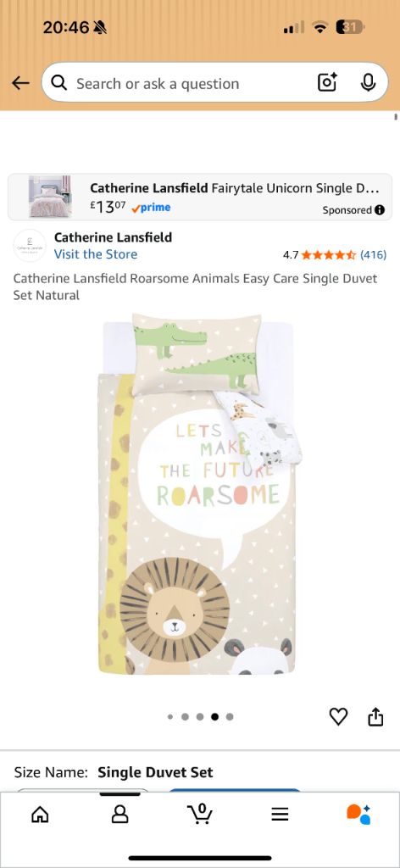Open the 416 ratings link
The height and width of the screenshot is (868, 400).
374,254
